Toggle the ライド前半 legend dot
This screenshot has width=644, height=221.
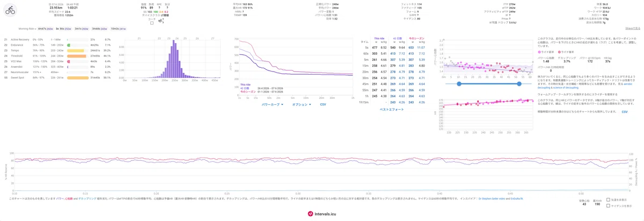coord(539,52)
